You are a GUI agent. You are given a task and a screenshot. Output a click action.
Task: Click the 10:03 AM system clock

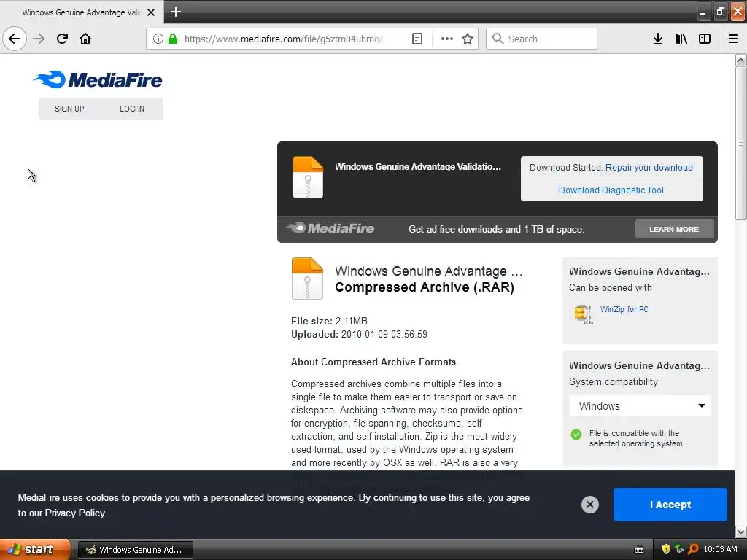point(720,549)
